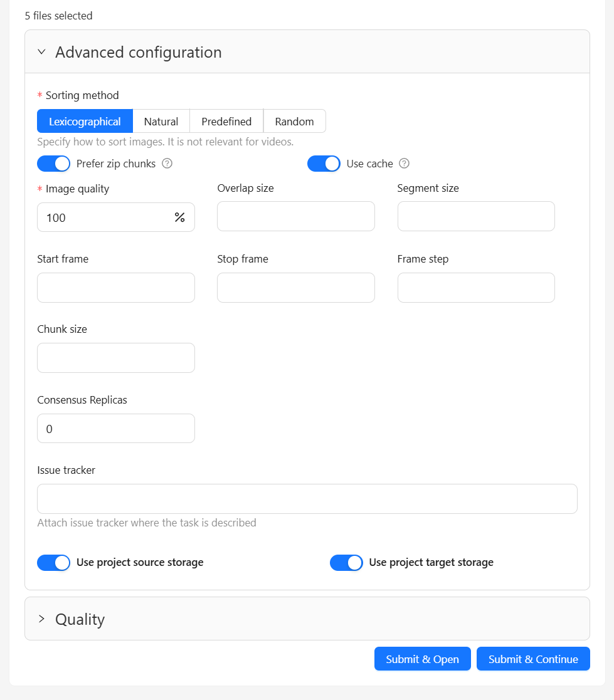Focus the Consensus Replicas field
Viewport: 614px width, 700px height.
(115, 429)
